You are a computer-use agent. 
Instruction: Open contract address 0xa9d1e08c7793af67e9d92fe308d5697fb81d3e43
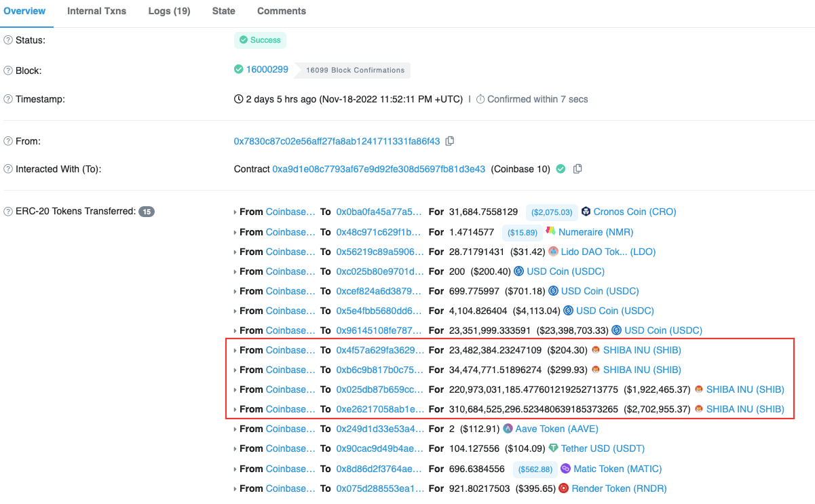(379, 169)
